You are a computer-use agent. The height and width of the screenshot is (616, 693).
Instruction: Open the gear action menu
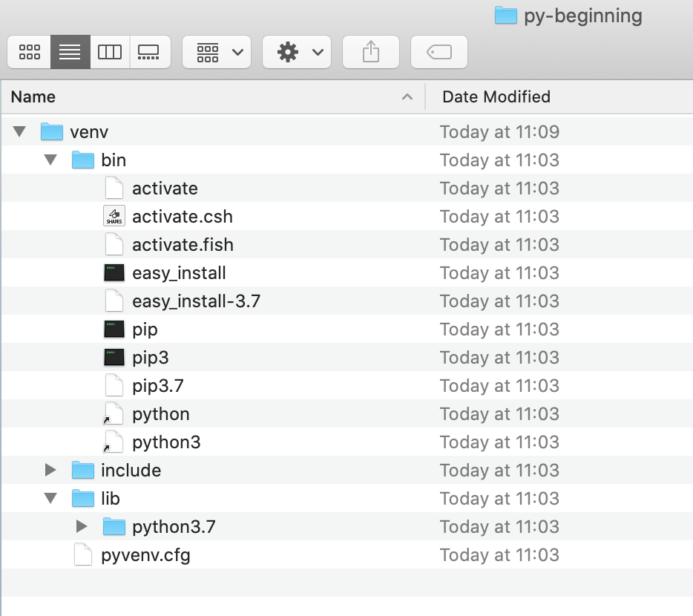point(297,52)
